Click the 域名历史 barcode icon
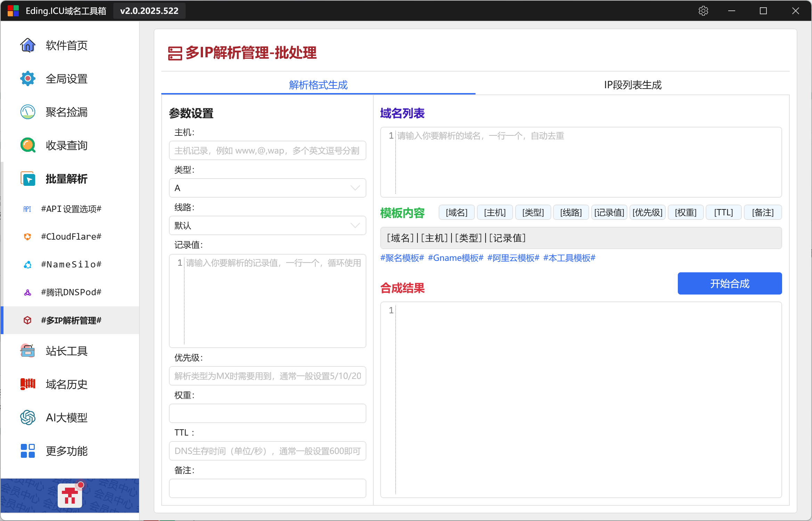 pos(28,384)
